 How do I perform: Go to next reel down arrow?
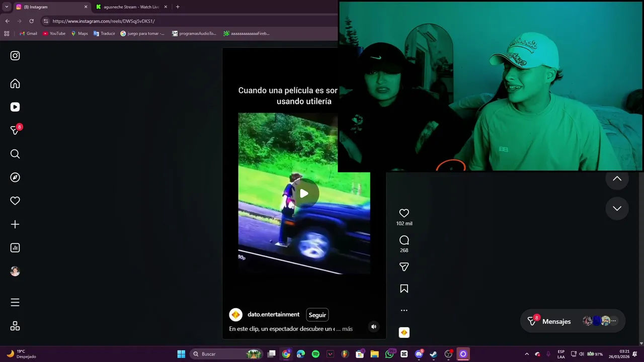click(617, 208)
